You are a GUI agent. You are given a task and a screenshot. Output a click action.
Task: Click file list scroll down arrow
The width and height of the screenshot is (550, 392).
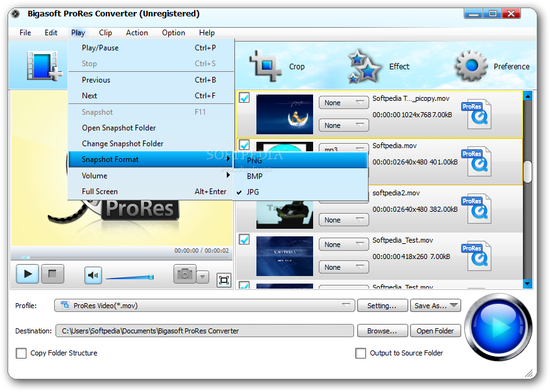click(527, 283)
